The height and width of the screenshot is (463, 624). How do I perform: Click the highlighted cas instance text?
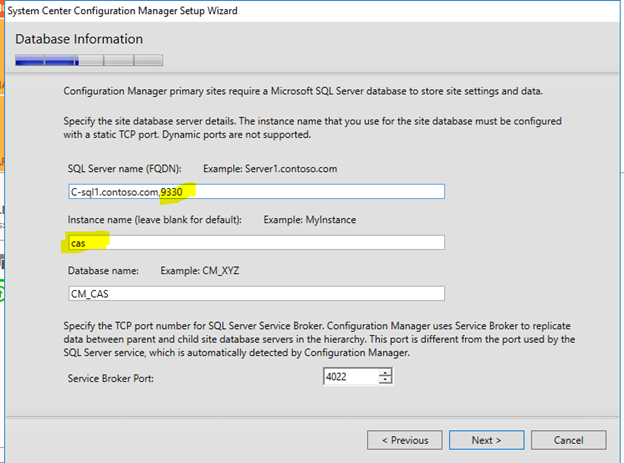tap(78, 243)
